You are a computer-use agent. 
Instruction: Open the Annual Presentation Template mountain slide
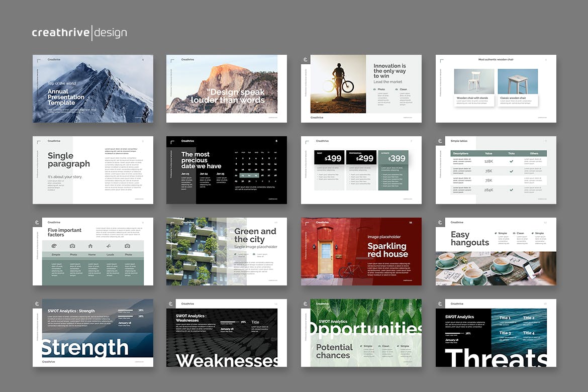pyautogui.click(x=93, y=88)
